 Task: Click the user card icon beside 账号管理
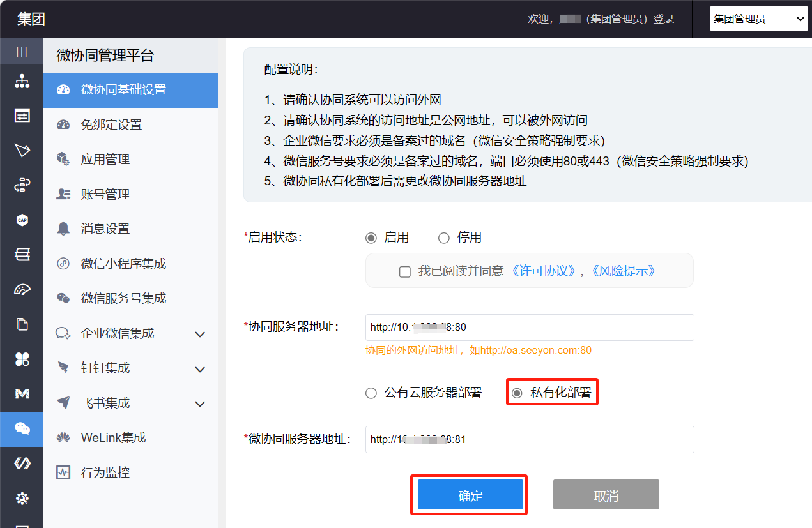coord(63,194)
